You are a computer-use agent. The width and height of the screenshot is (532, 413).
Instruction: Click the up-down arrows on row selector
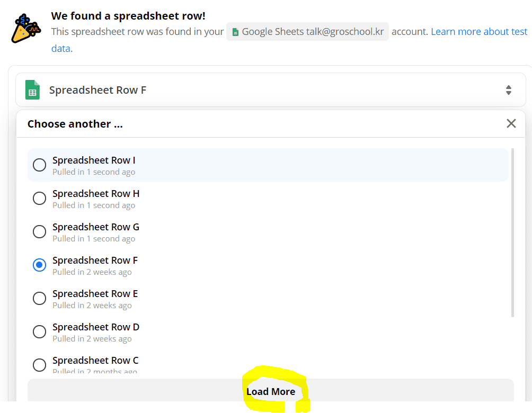click(508, 90)
